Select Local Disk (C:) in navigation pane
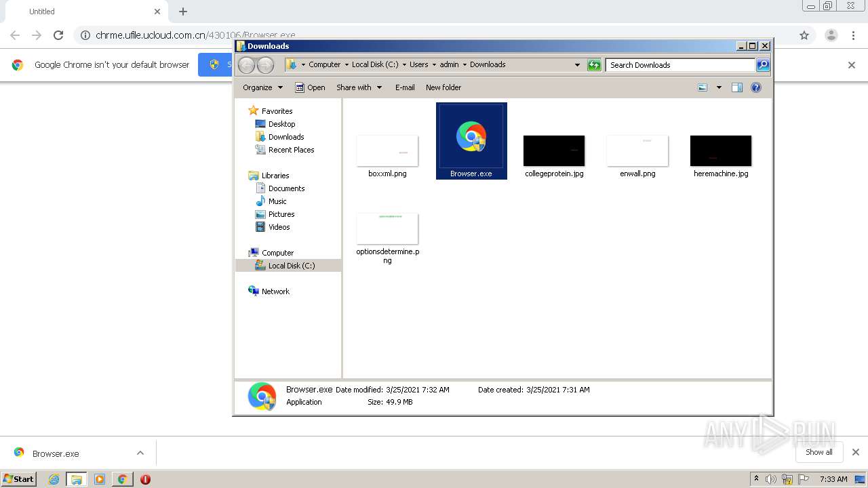868x488 pixels. pos(292,266)
